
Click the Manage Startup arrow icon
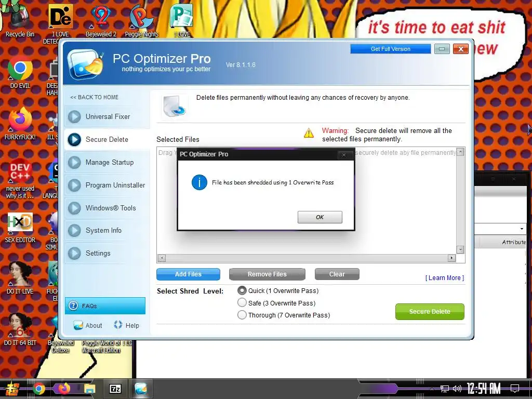74,162
